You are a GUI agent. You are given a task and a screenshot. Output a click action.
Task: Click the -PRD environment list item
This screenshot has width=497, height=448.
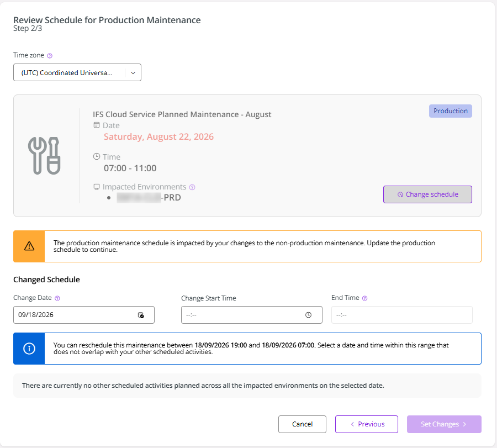[149, 198]
